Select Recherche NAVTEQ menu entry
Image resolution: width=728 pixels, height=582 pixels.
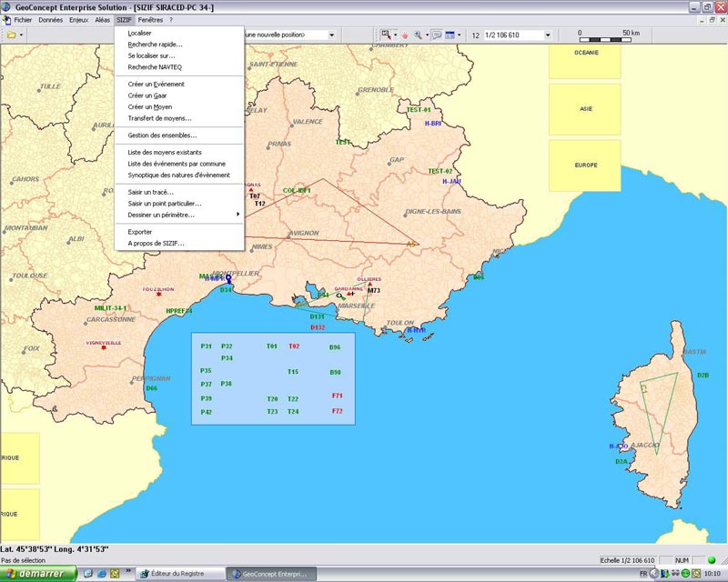(179, 67)
